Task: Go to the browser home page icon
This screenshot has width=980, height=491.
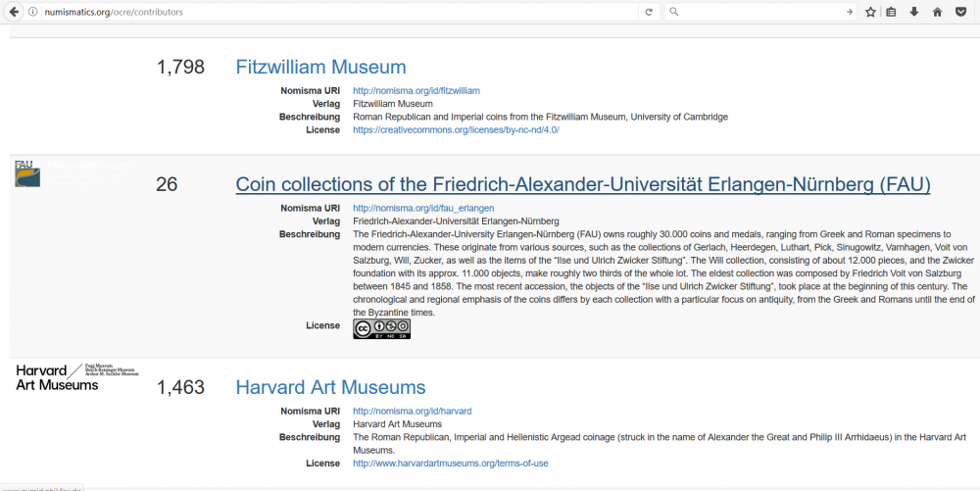Action: [x=937, y=12]
